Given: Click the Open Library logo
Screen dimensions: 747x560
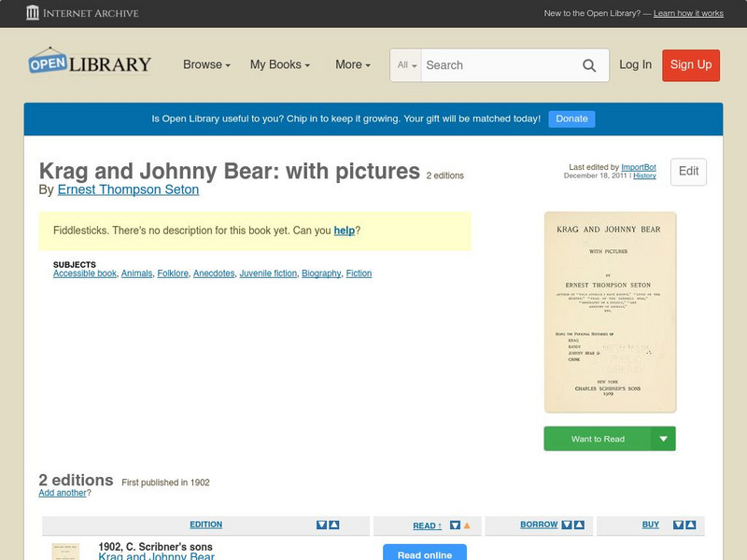Looking at the screenshot, I should 88,62.
